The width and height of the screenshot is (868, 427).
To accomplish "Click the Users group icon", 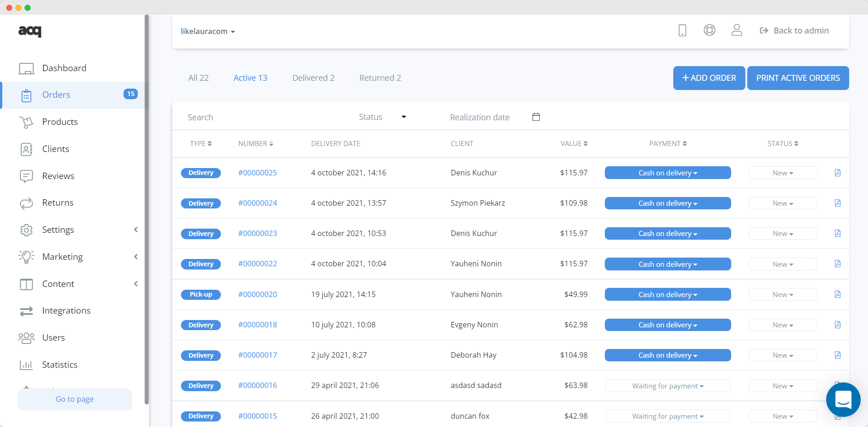I will pyautogui.click(x=26, y=338).
